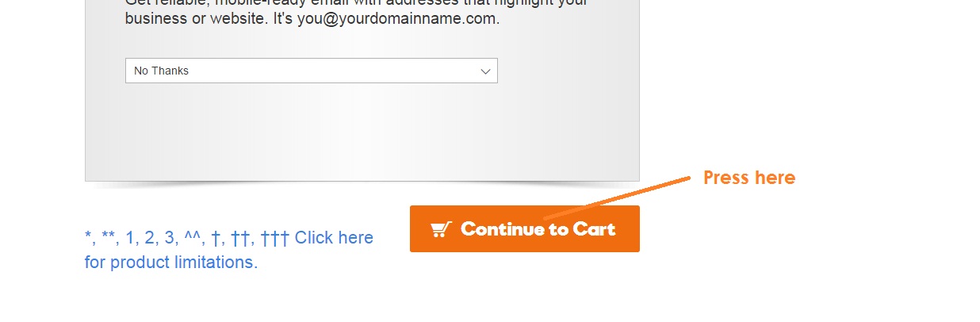The width and height of the screenshot is (980, 322).
Task: Open the No Thanks email dropdown
Action: tap(312, 71)
